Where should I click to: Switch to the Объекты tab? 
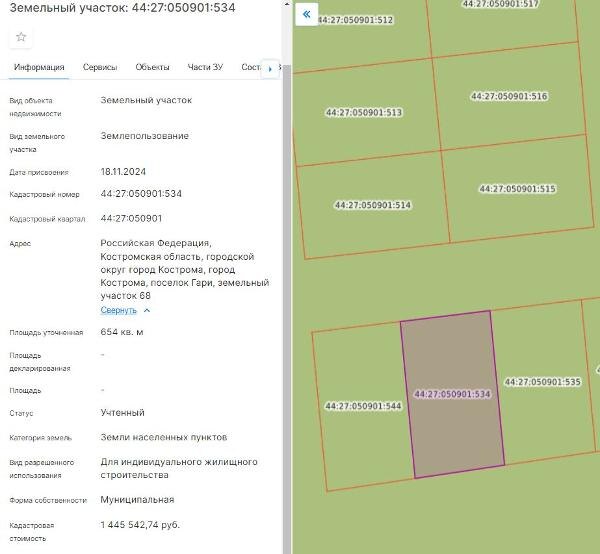coord(152,67)
